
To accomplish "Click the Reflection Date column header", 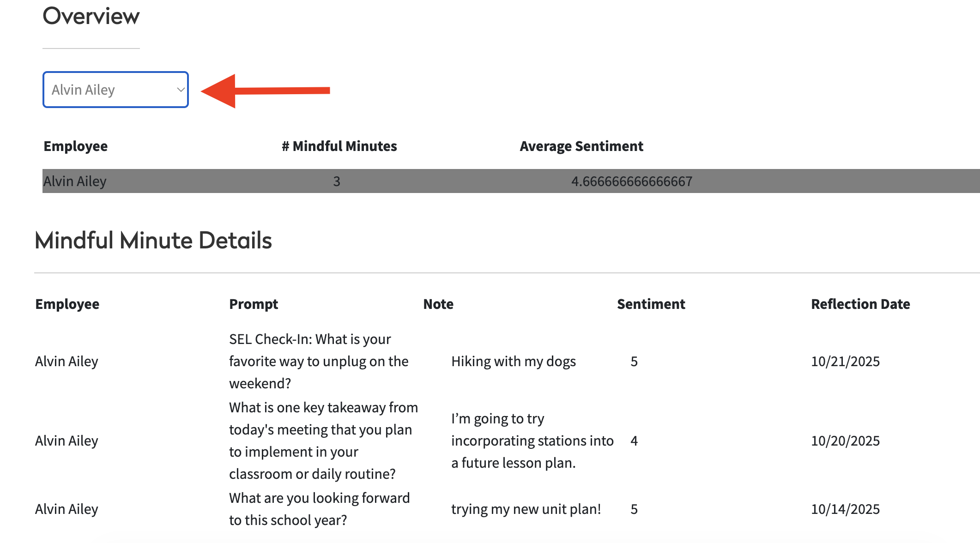I will coord(860,304).
